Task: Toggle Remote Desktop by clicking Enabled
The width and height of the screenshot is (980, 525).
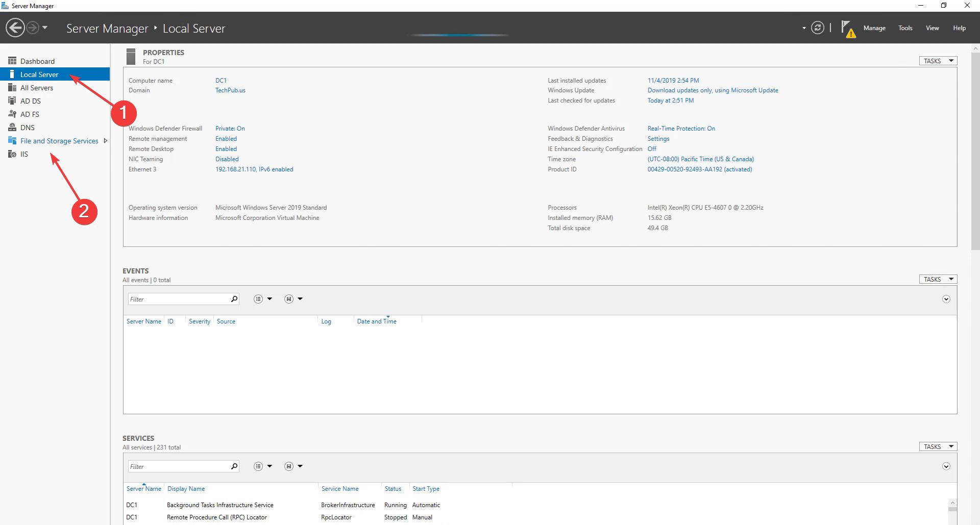Action: click(226, 148)
